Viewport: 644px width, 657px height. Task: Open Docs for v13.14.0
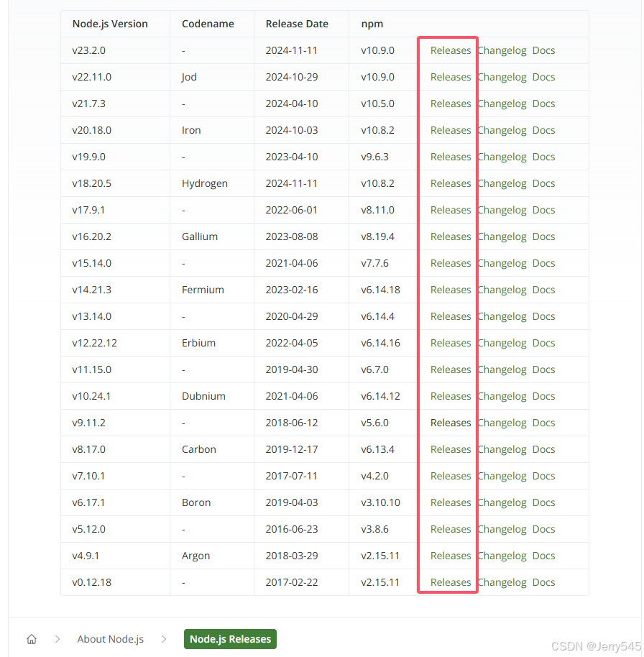click(543, 316)
